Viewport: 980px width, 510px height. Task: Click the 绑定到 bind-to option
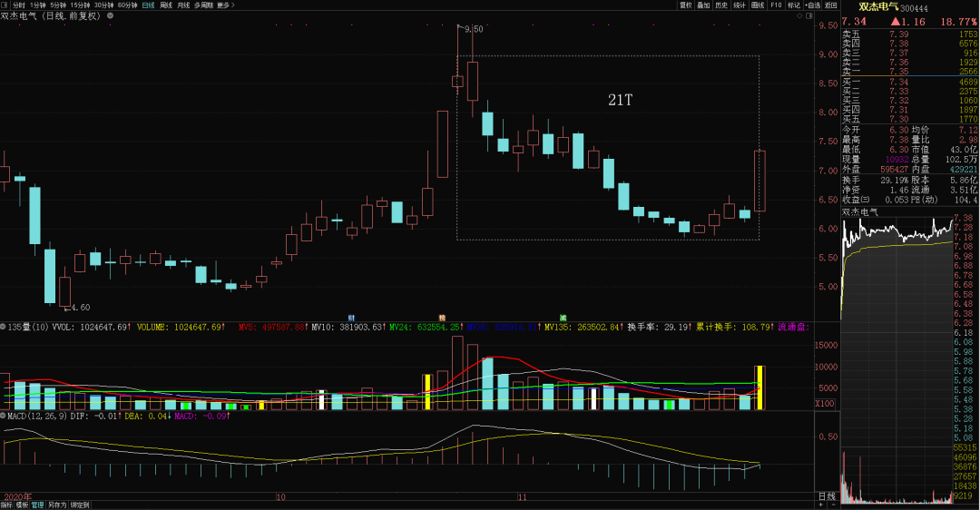click(79, 505)
